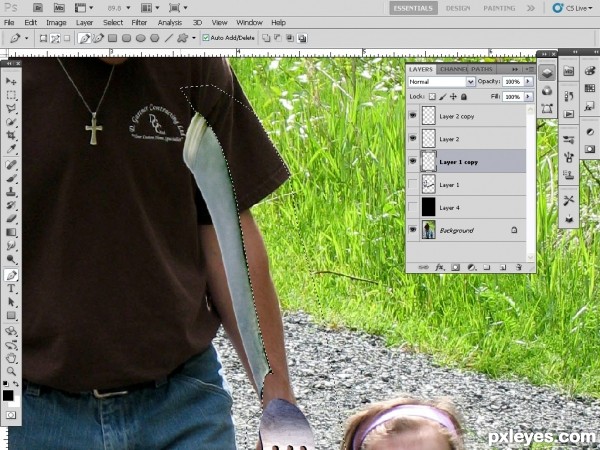The image size is (600, 450).
Task: Launch Bridge from application bar
Action: pyautogui.click(x=38, y=7)
